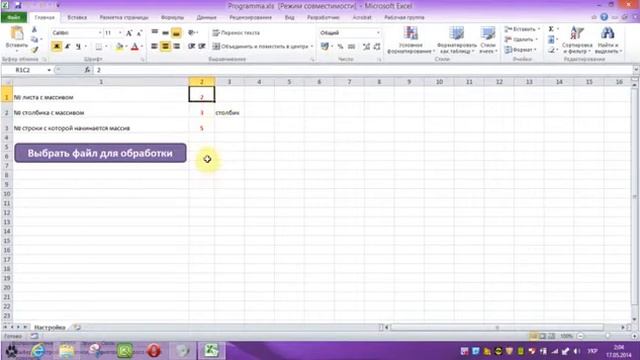
Task: Click the percent style icon
Action: click(340, 47)
